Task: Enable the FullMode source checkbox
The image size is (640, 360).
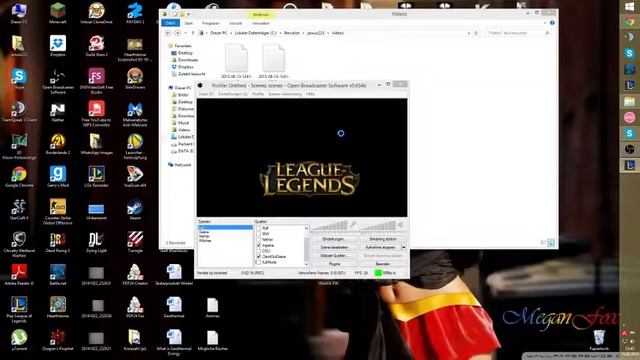Action: (x=258, y=262)
